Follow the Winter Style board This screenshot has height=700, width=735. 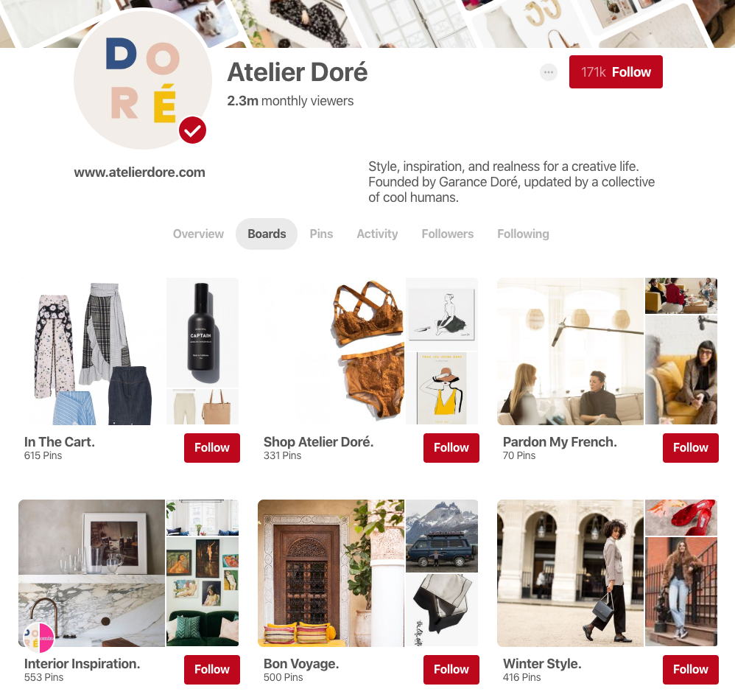(x=691, y=670)
